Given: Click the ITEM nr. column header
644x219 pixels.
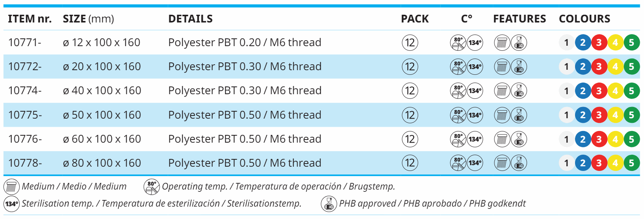Looking at the screenshot, I should point(29,19).
